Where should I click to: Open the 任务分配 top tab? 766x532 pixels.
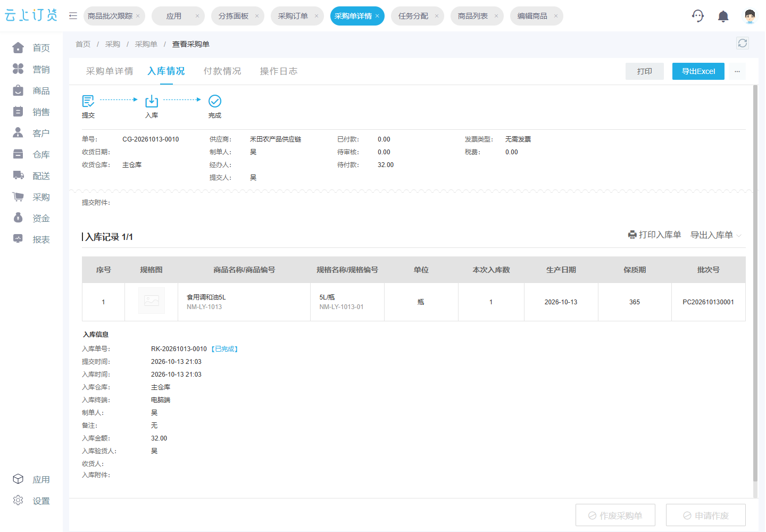413,16
